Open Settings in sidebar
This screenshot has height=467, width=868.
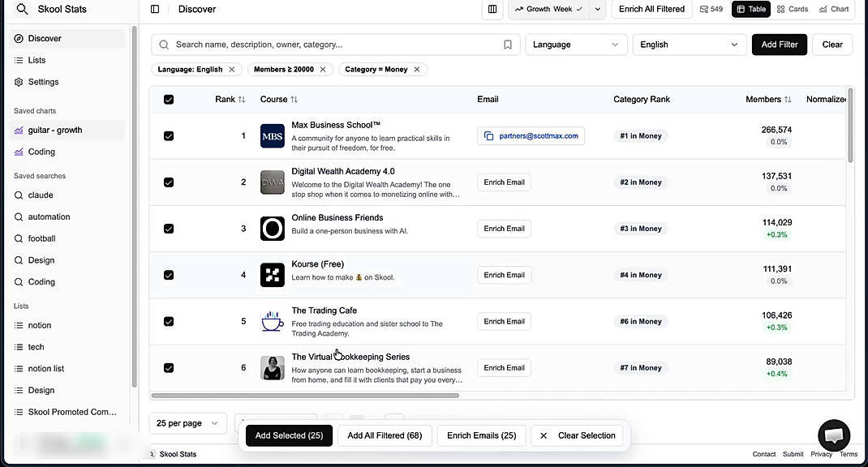click(67, 82)
